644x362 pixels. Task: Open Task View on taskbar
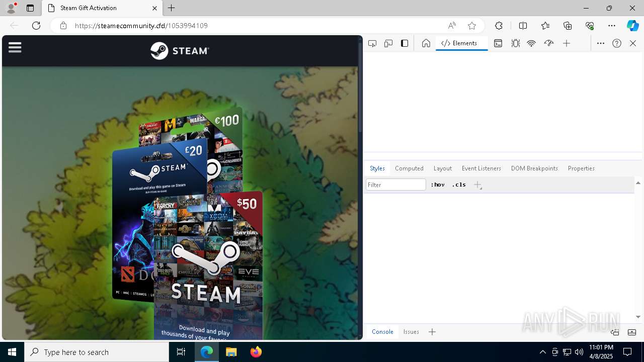tap(181, 352)
